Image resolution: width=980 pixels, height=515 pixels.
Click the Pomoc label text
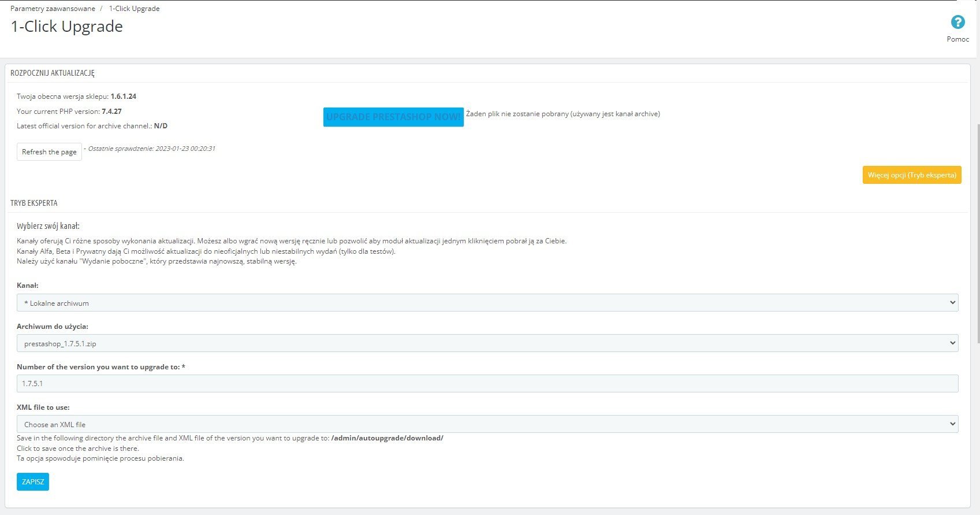tap(958, 39)
